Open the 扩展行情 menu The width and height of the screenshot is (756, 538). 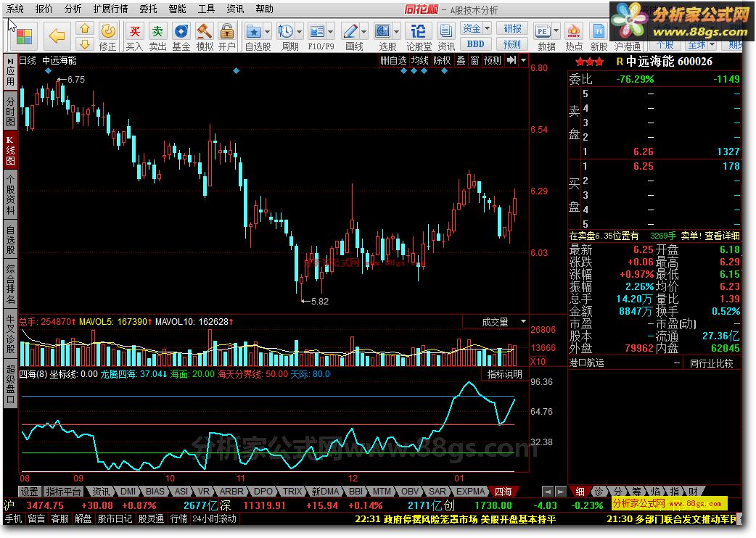point(110,9)
